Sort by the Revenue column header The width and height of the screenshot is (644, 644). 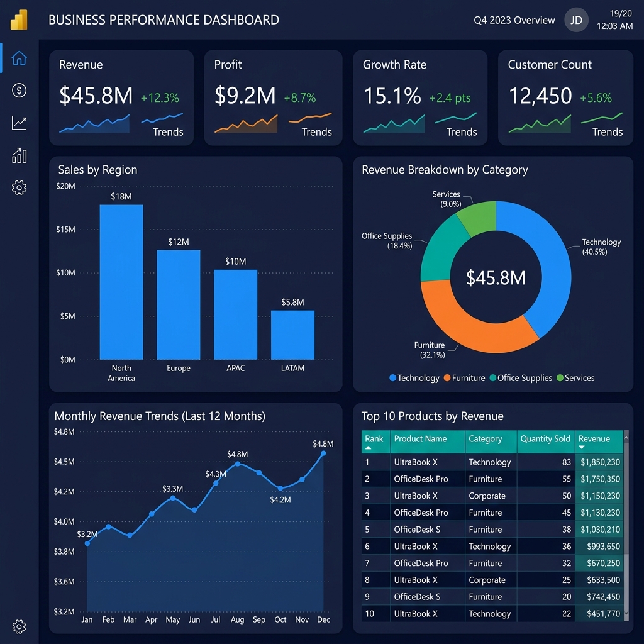(599, 442)
